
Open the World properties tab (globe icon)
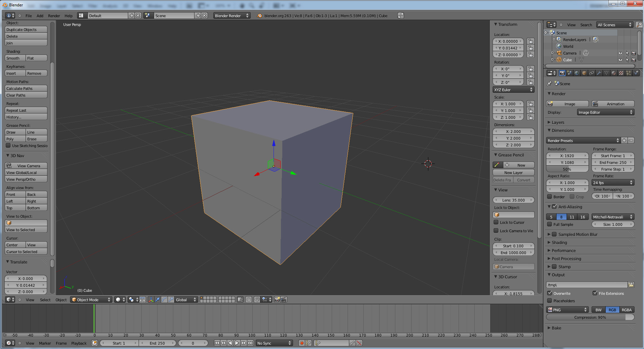pyautogui.click(x=577, y=73)
